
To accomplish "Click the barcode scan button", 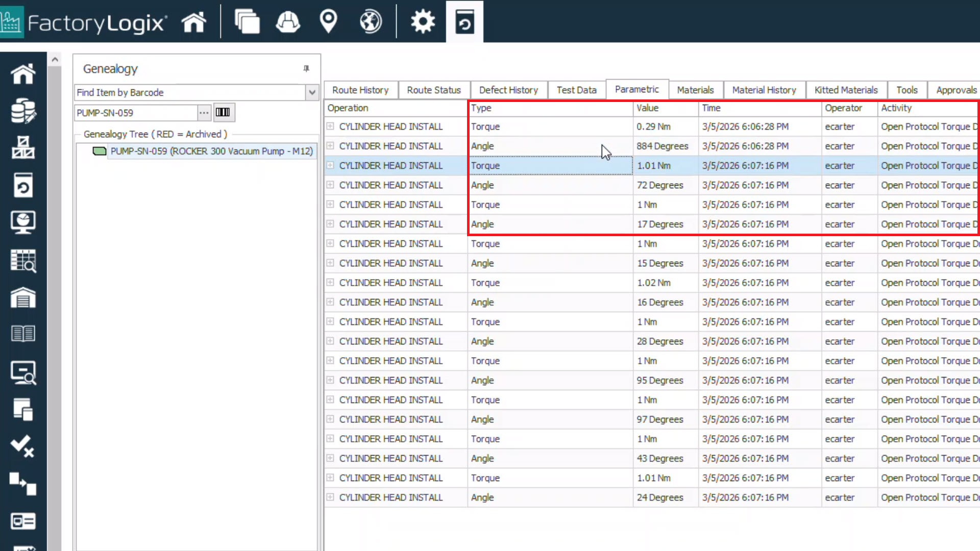I will click(223, 112).
